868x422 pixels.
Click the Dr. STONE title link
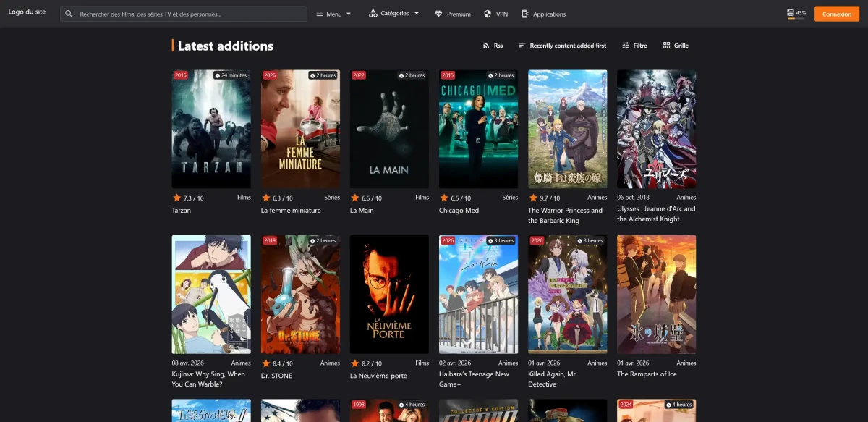276,376
